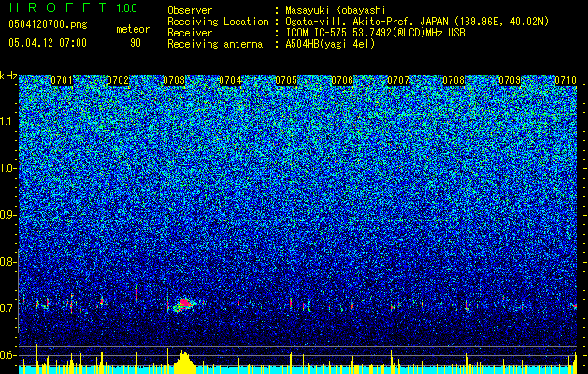Image resolution: width=588 pixels, height=374 pixels.
Task: Click the 0701 time marker
Action: tap(62, 80)
